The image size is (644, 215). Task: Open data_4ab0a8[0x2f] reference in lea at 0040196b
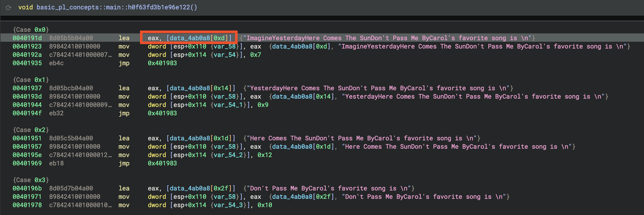[201, 188]
